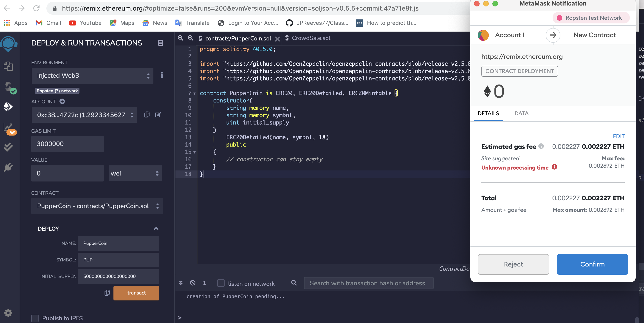Confirm the MetaMask contract deployment

coord(592,264)
